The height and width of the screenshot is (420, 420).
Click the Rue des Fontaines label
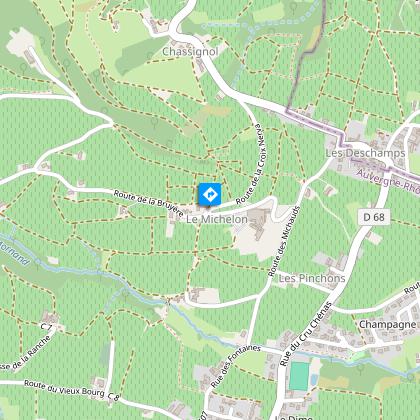point(235,366)
